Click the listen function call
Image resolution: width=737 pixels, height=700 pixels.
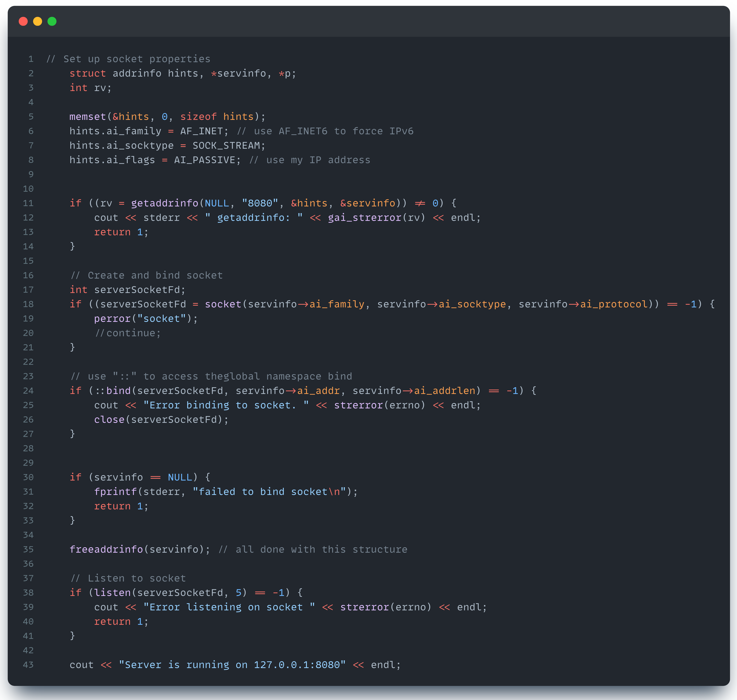click(112, 593)
